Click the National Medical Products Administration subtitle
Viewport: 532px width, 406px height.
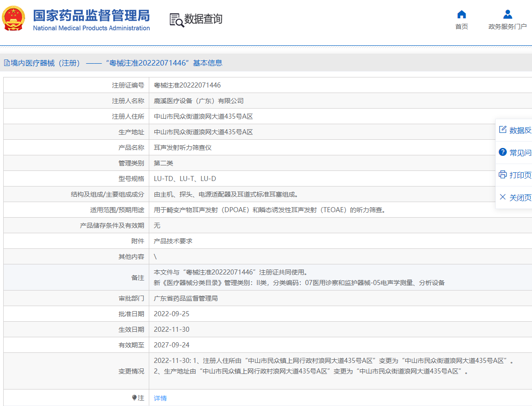(x=91, y=28)
